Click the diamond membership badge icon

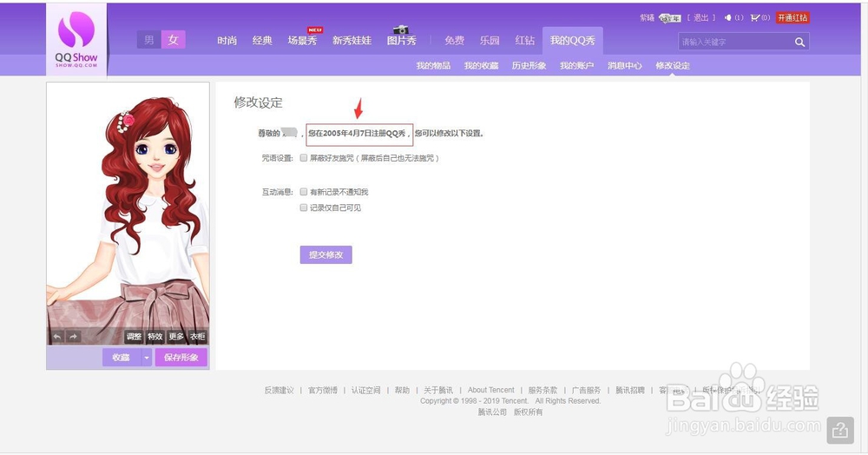coord(670,18)
